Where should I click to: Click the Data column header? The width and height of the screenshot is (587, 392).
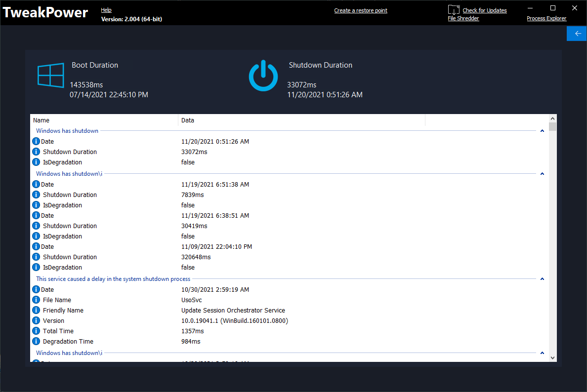(x=301, y=120)
